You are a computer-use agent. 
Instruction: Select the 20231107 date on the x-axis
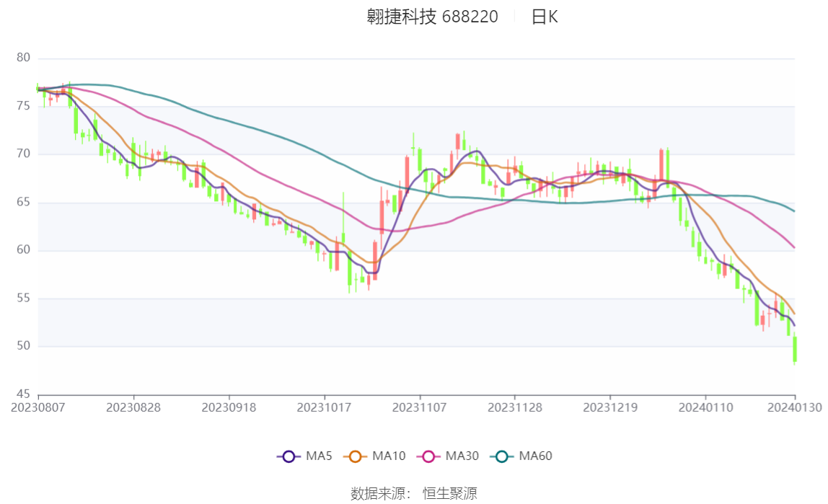(x=420, y=407)
